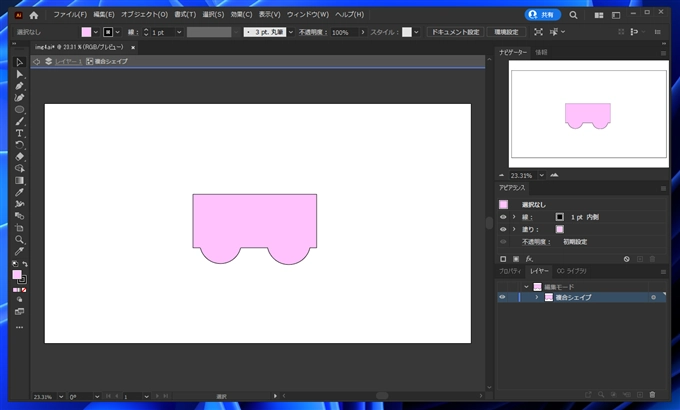
Task: Click the レイヤー 1 breadcrumb link
Action: (68, 62)
